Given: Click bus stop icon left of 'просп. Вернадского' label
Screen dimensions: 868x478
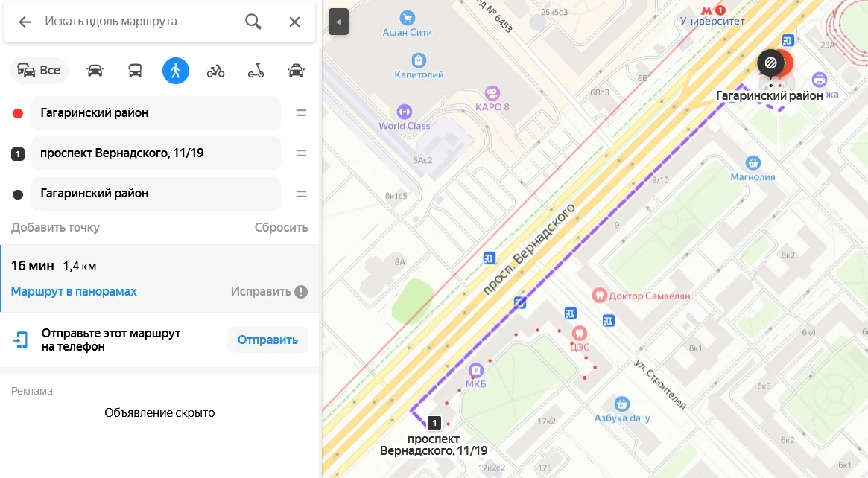Looking at the screenshot, I should tap(489, 258).
